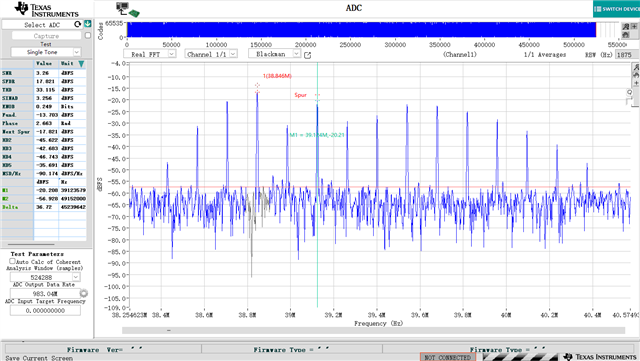Image resolution: width=640 pixels, height=361 pixels.
Task: Click the ADC Input Target Frequency field
Action: click(x=45, y=310)
